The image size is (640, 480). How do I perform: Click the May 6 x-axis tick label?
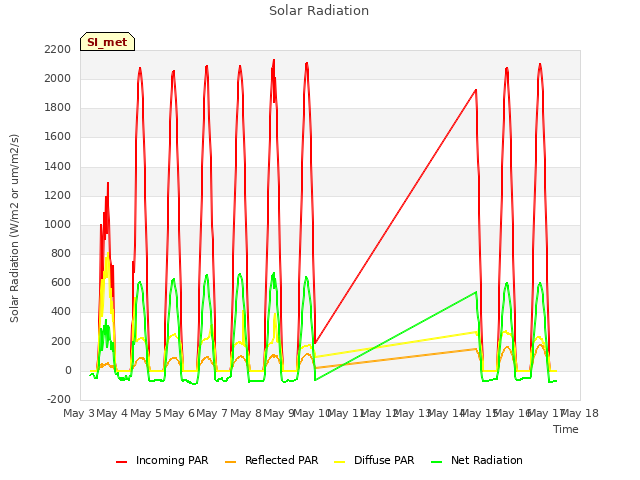point(179,413)
